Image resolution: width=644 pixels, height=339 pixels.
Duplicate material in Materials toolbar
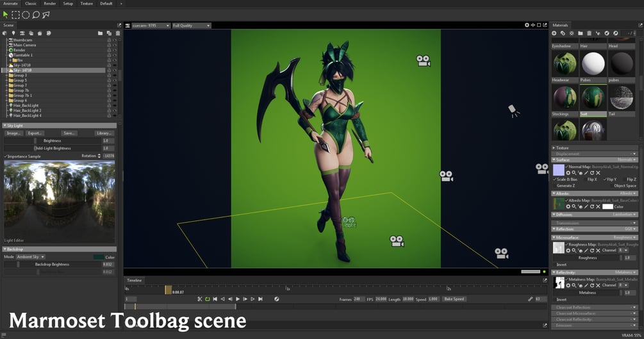click(x=563, y=33)
